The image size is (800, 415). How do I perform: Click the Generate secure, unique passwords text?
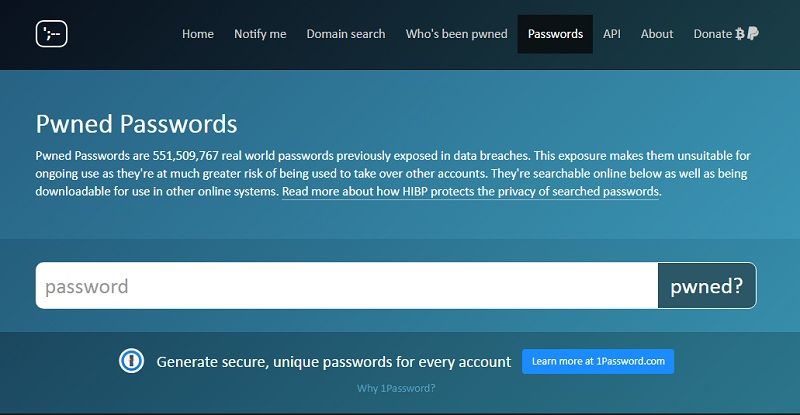click(x=334, y=361)
